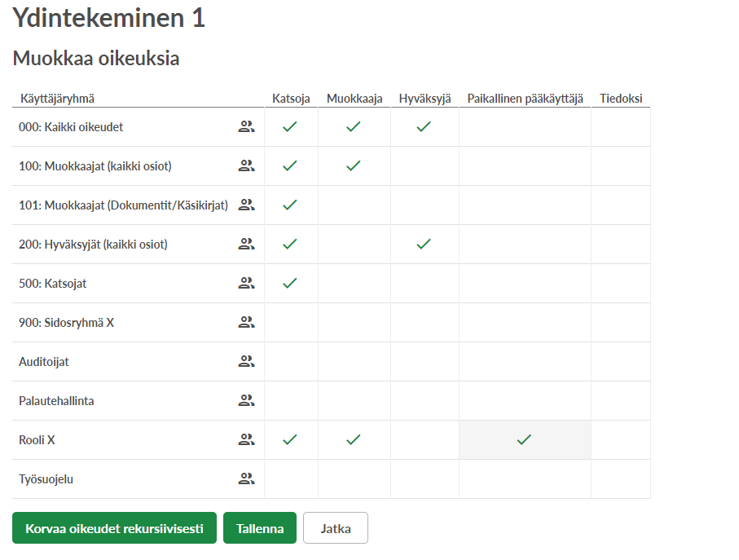Screen dimensions: 739x560
Task: Uncheck Katsoja for 500: Katsojat
Action: point(290,283)
